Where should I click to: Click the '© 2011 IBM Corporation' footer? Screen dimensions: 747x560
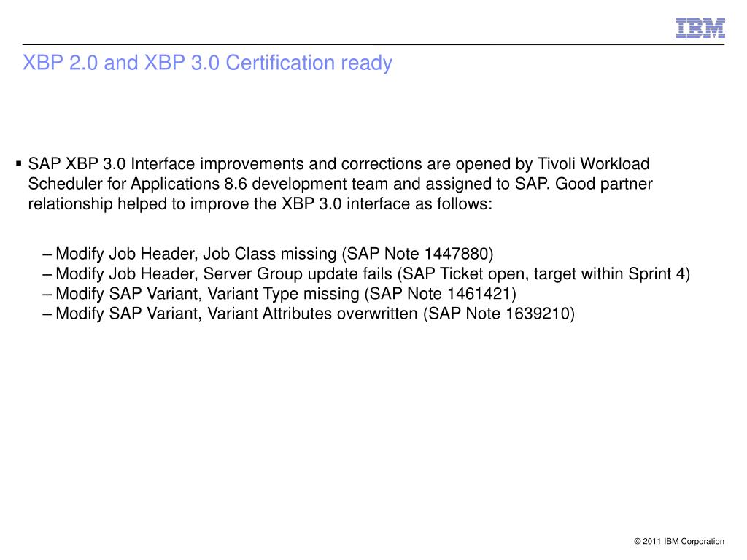(x=679, y=542)
